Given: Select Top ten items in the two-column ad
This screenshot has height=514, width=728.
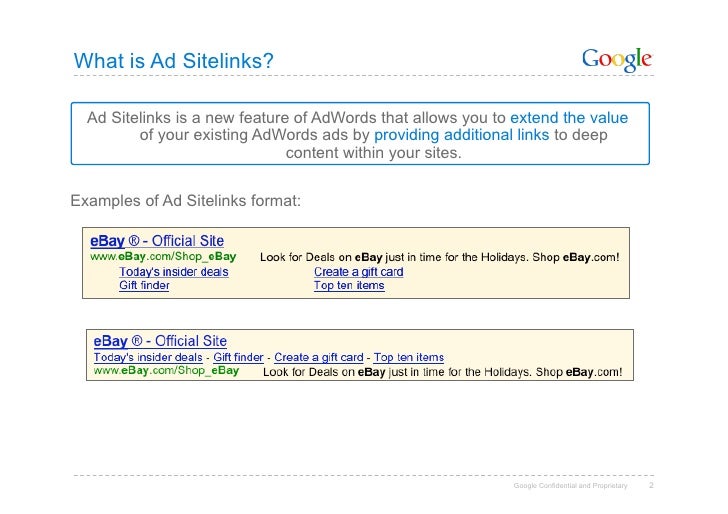Looking at the screenshot, I should coord(349,285).
